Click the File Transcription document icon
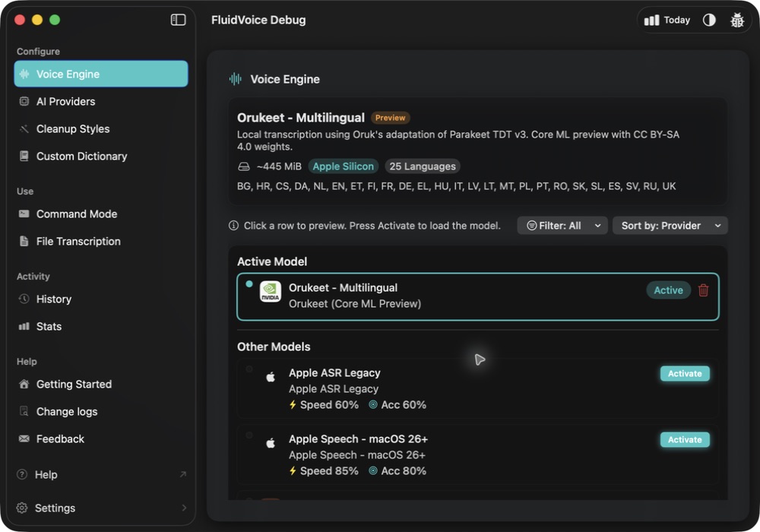This screenshot has height=532, width=760. click(x=24, y=241)
